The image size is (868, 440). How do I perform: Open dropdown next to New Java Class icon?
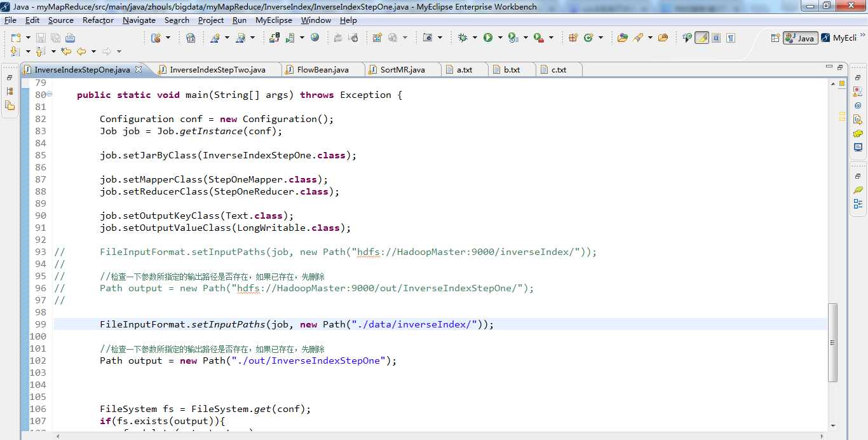pos(600,38)
